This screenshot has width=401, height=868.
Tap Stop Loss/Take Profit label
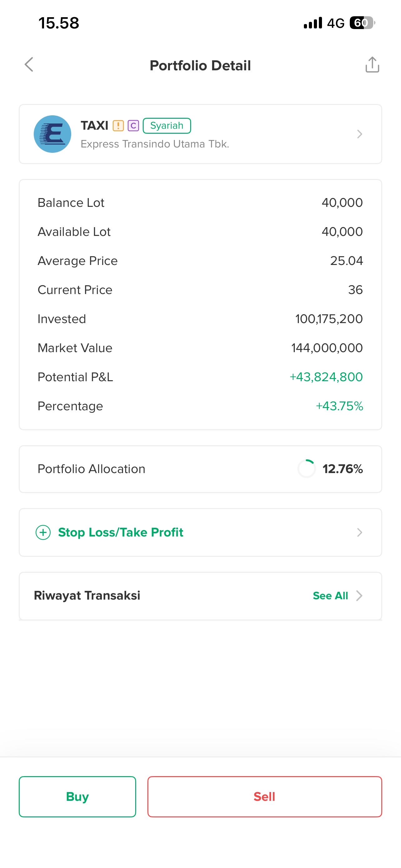(121, 532)
